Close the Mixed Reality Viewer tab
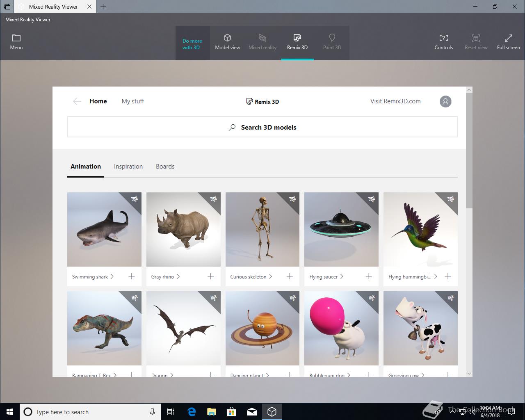Image resolution: width=525 pixels, height=420 pixels. (x=89, y=7)
